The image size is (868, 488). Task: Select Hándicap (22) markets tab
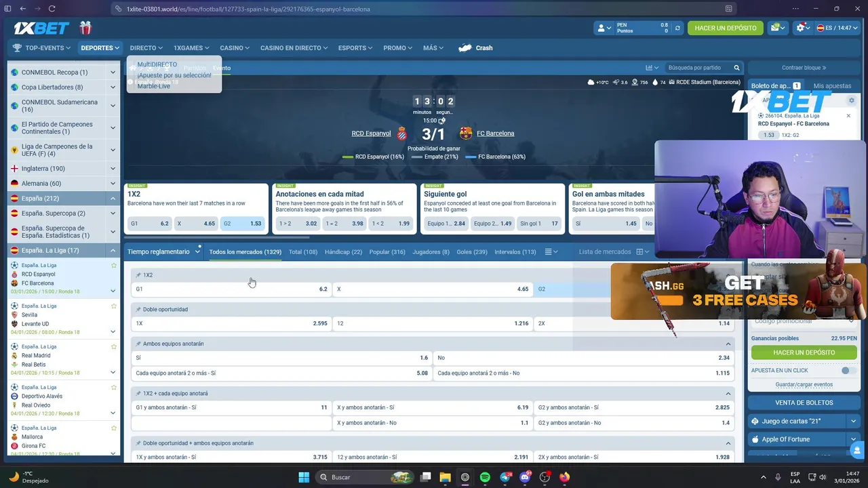click(343, 252)
